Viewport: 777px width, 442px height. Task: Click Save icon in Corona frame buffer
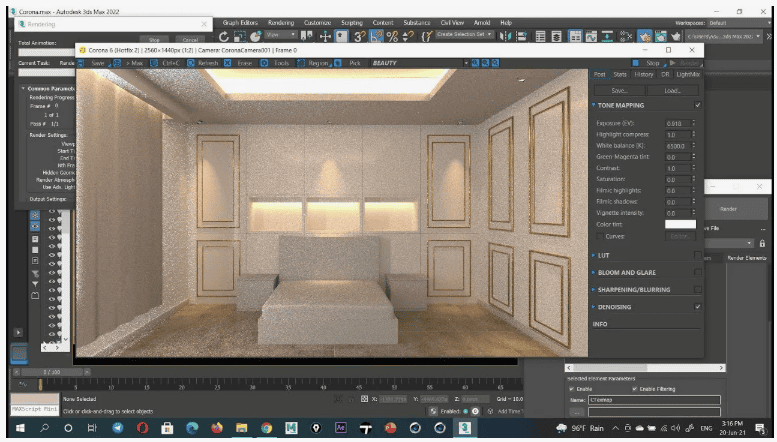tap(81, 63)
